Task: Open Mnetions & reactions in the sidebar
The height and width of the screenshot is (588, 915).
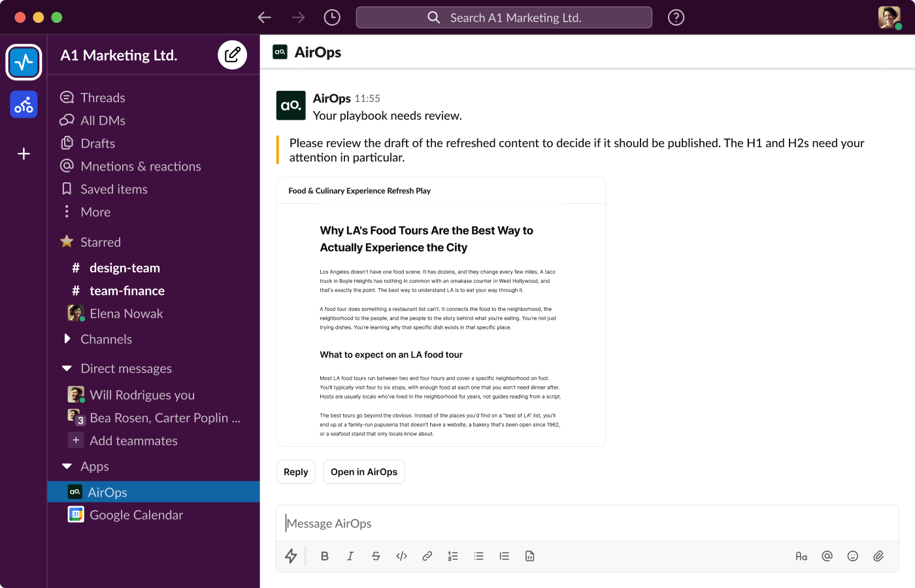Action: 141,166
